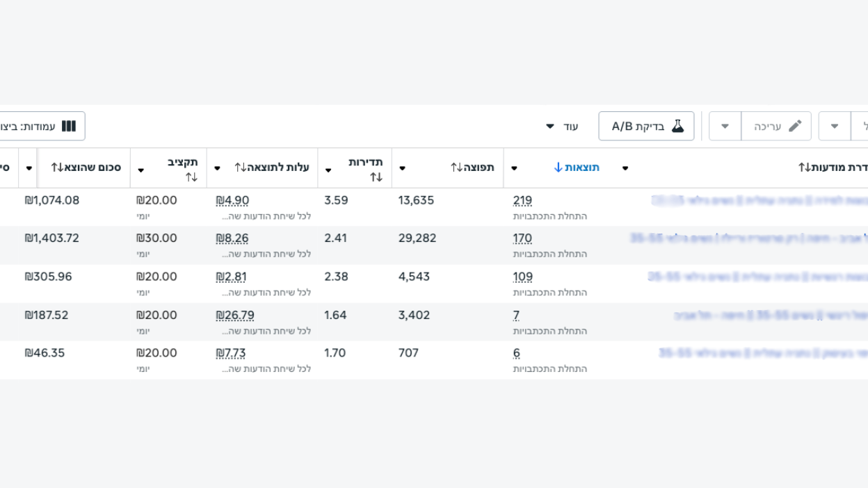
Task: Open תפוצה column options arrow
Action: coord(402,168)
